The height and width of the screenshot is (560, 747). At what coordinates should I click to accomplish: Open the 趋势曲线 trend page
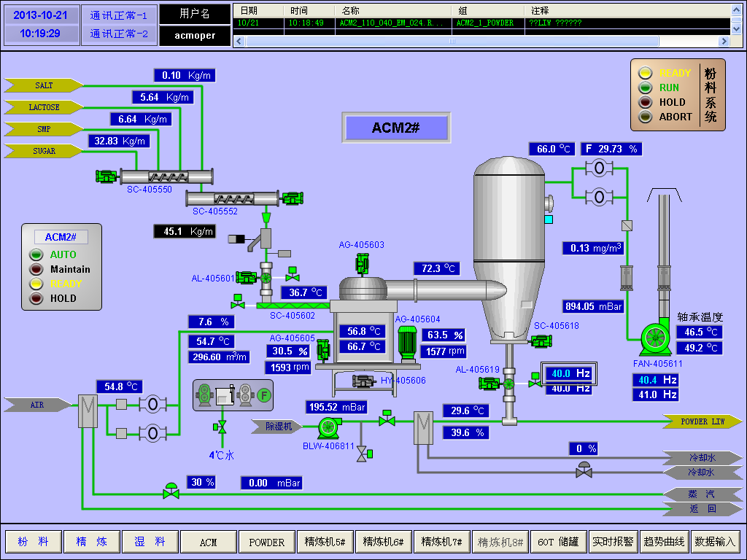point(664,542)
